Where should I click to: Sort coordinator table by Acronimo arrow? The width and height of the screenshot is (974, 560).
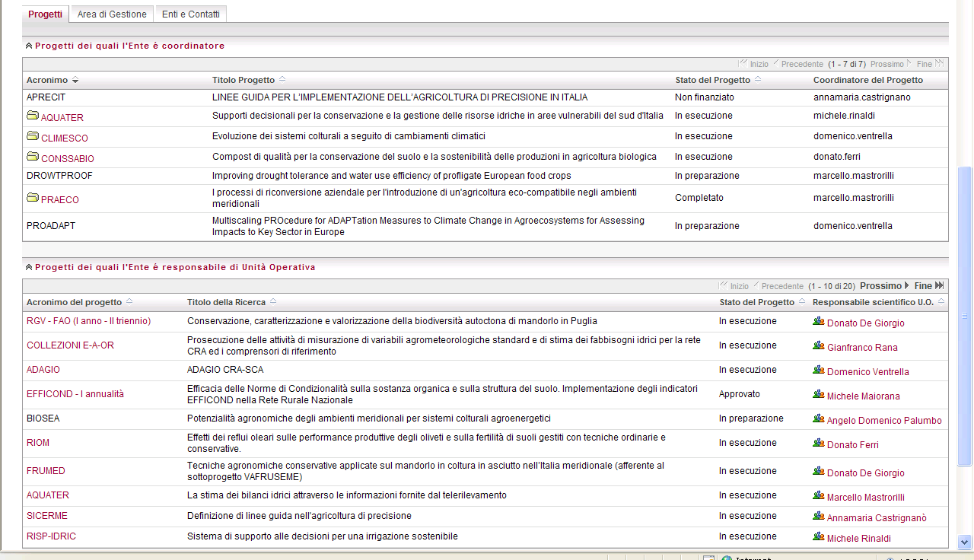[x=75, y=81]
